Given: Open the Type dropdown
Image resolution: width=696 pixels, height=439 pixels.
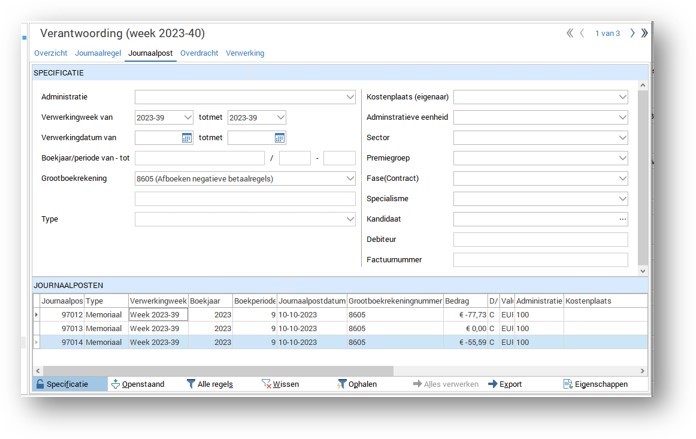Looking at the screenshot, I should pyautogui.click(x=350, y=219).
